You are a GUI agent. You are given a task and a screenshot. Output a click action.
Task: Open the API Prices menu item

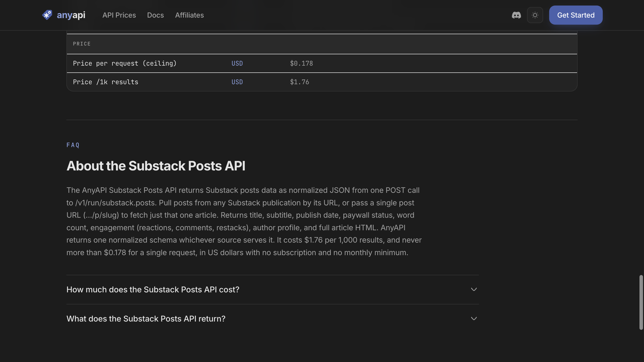(x=119, y=15)
